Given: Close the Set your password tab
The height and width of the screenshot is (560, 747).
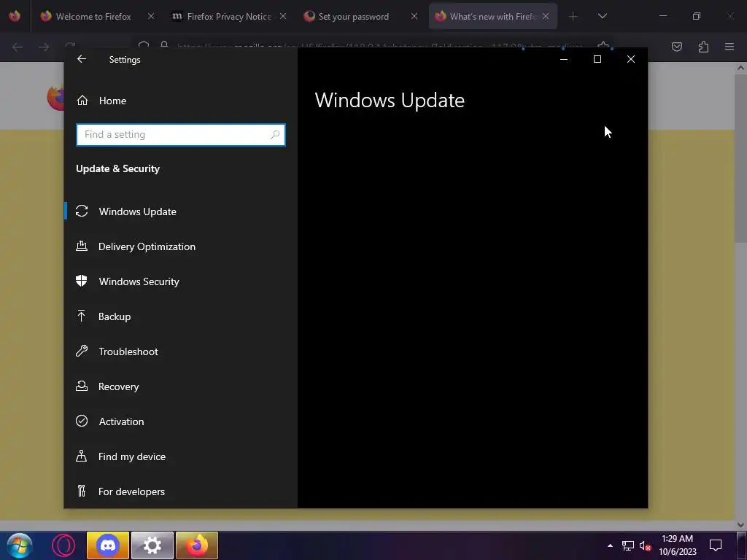Looking at the screenshot, I should 414,16.
